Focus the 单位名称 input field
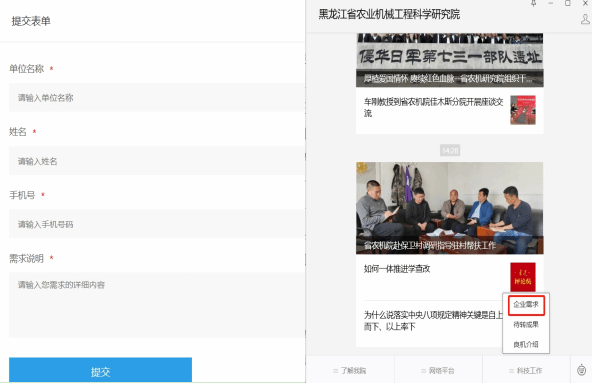Viewport: 592px width, 383px height. tap(157, 98)
